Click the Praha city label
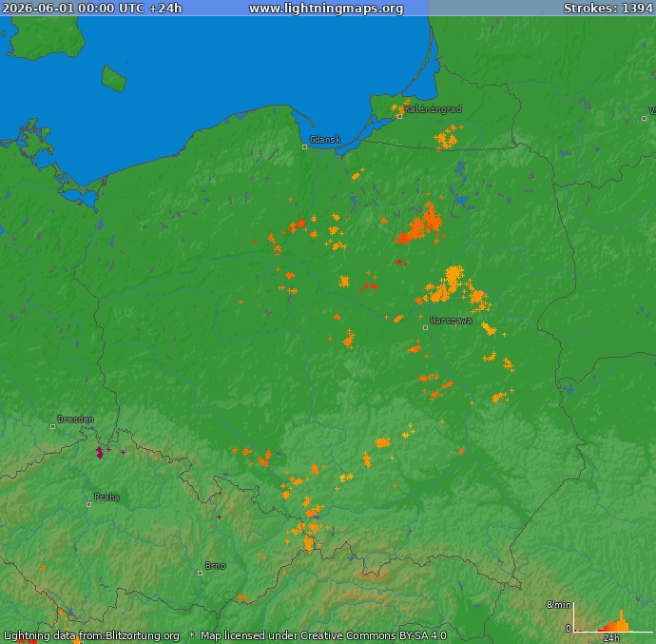The image size is (656, 644). [106, 497]
